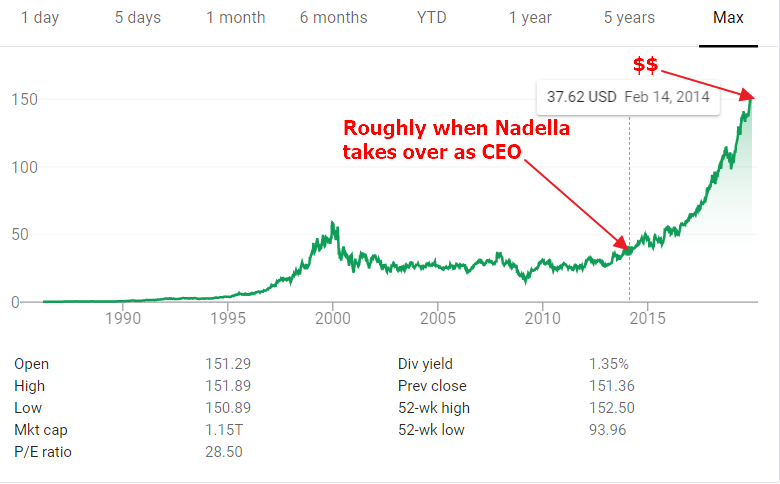Select the YTD tab
Viewport: 780px width, 484px height.
432,18
